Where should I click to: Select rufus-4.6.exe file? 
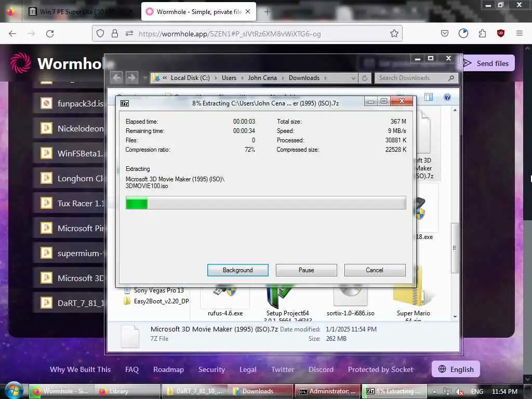pyautogui.click(x=225, y=302)
